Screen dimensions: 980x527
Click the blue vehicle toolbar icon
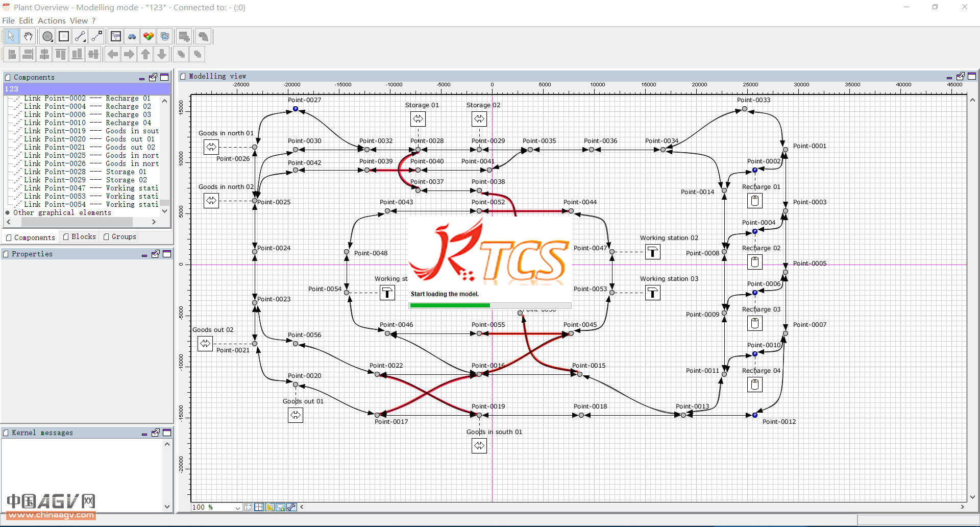click(x=132, y=36)
